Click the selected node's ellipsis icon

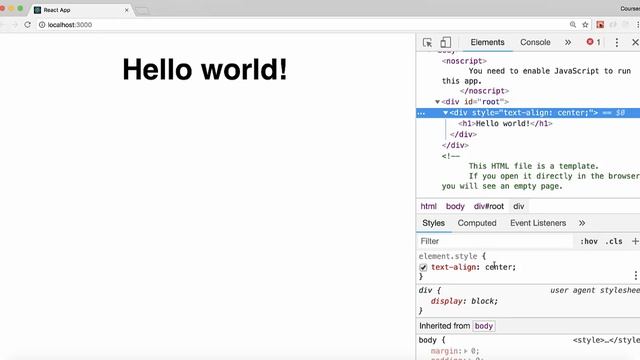[421, 113]
